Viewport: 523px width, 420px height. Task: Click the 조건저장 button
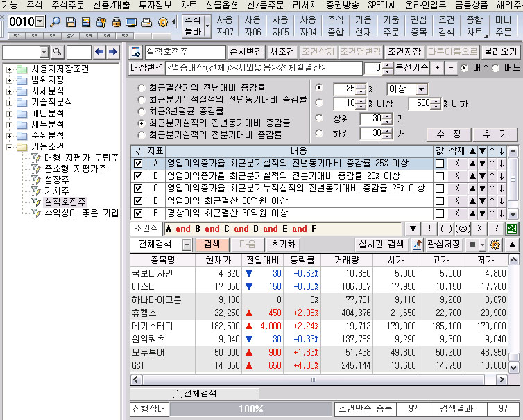point(404,52)
